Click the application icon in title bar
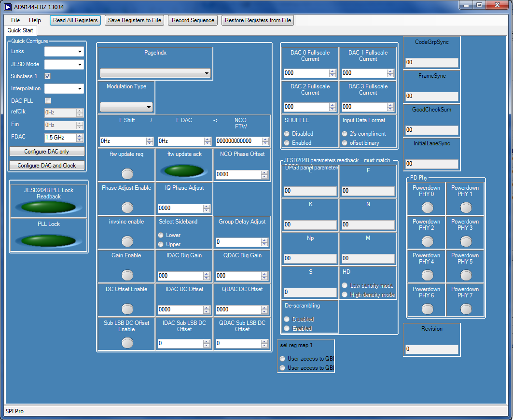Image resolution: width=513 pixels, height=420 pixels. click(8, 7)
